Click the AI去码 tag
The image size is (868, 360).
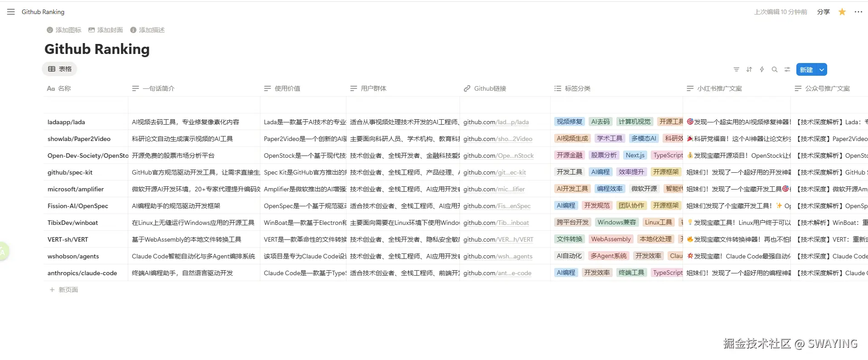coord(600,122)
